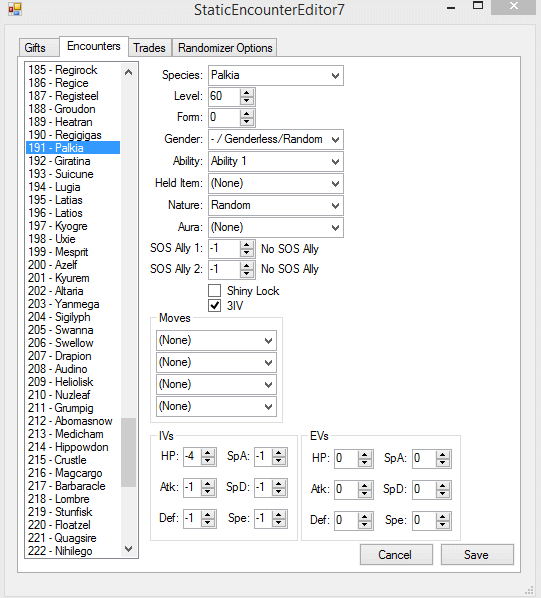This screenshot has width=541, height=598.
Task: Select 201 - Kyurem entry
Action: [x=73, y=278]
